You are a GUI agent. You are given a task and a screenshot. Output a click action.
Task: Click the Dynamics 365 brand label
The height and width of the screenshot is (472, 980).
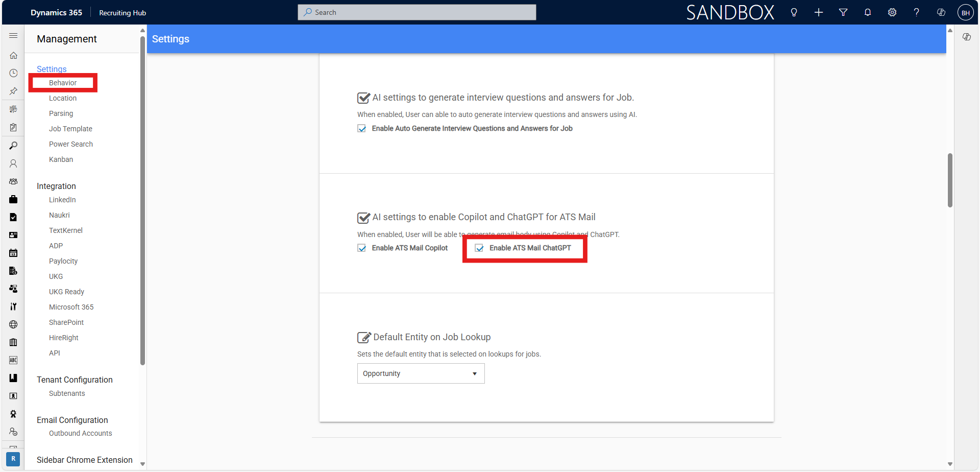tap(56, 12)
